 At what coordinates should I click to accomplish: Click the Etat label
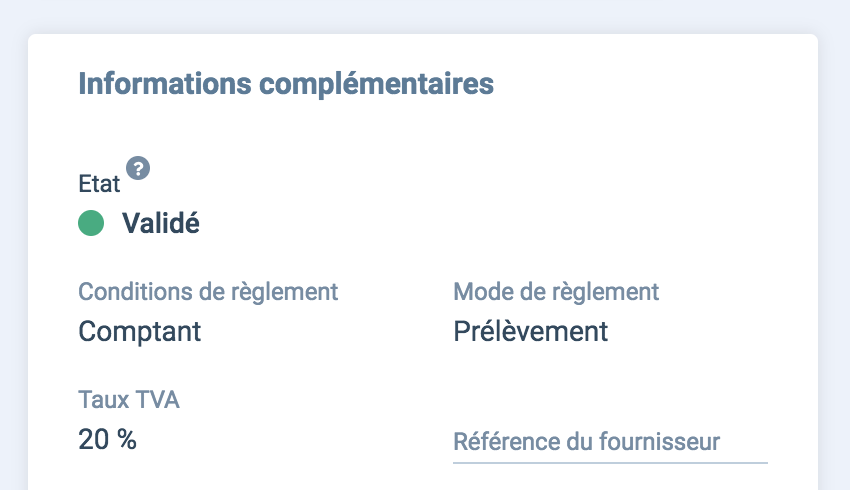pyautogui.click(x=99, y=184)
